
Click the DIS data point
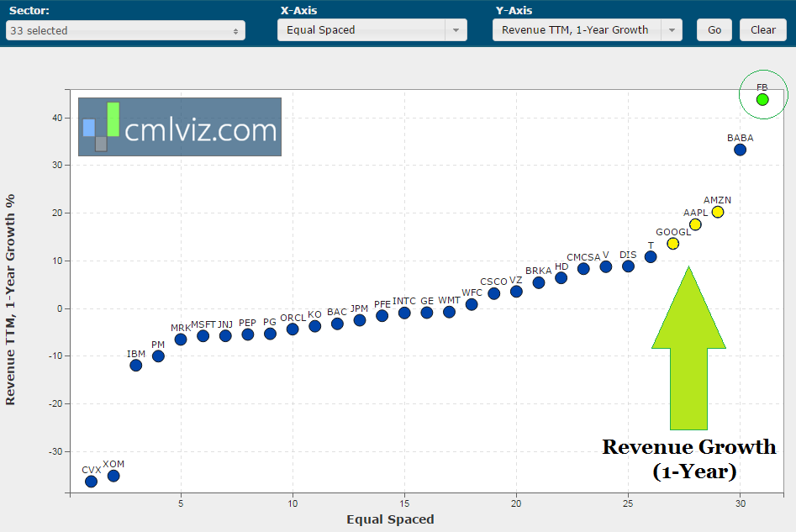pyautogui.click(x=628, y=266)
